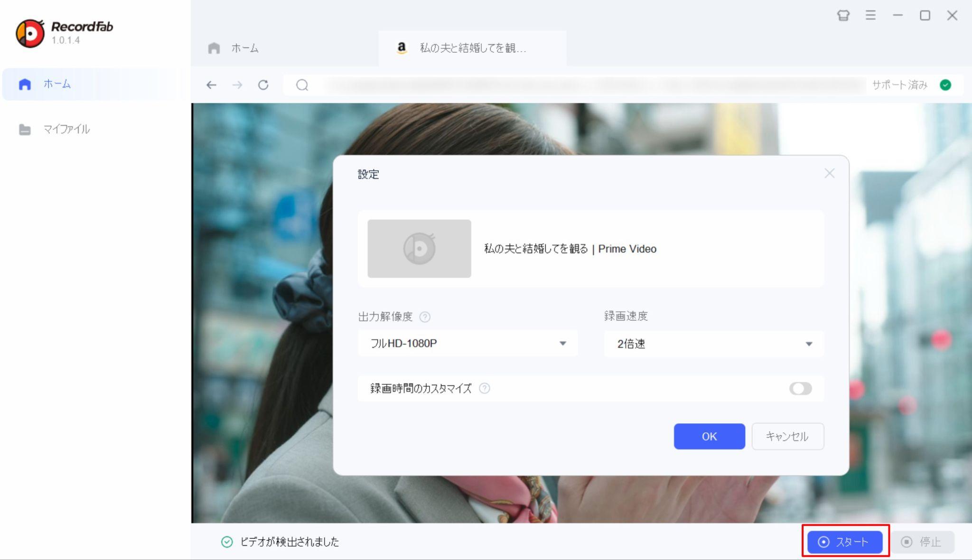
Task: Click the 出力解像度 label
Action: point(385,317)
